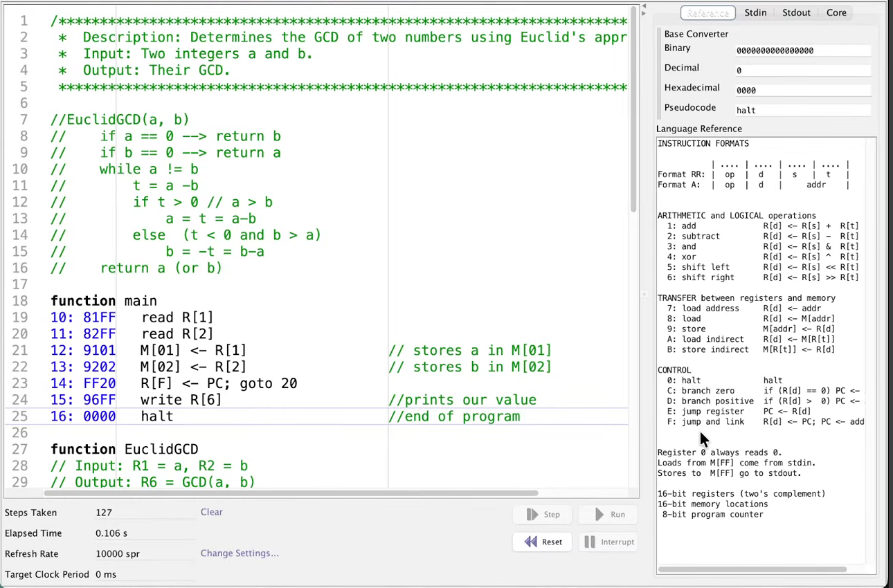The width and height of the screenshot is (893, 588).
Task: Click the '//EuclidGCD(a, b)' comment
Action: point(120,120)
